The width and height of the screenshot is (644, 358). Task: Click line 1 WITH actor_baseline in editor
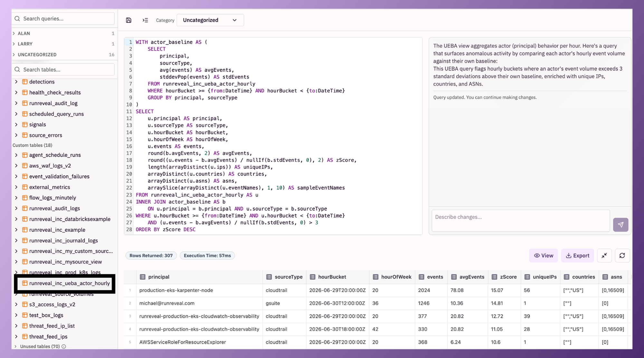point(171,42)
